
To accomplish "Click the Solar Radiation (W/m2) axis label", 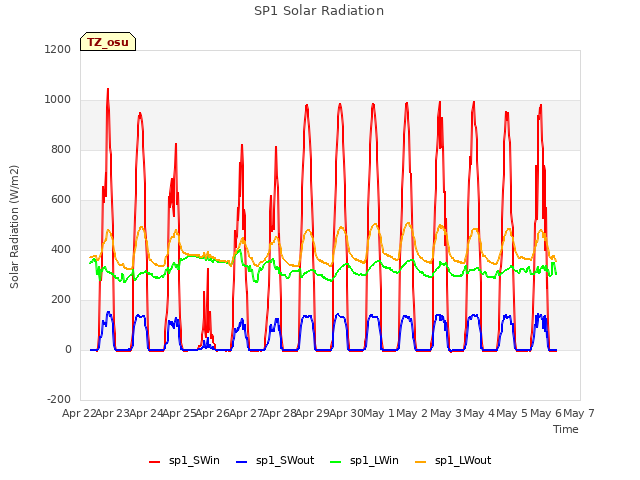I will click(14, 227).
